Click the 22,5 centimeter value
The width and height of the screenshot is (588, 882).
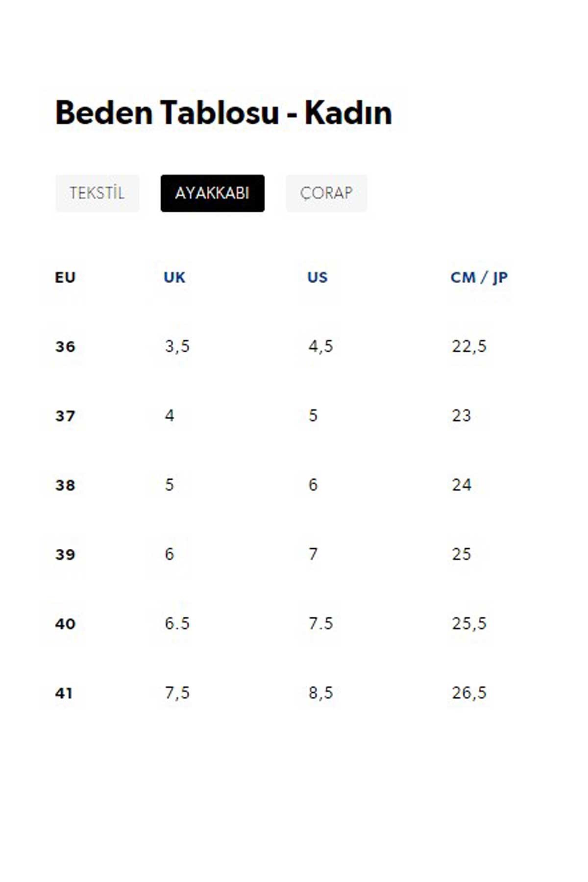click(469, 346)
